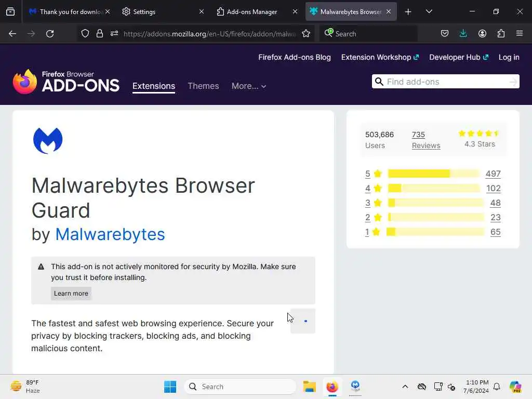
Task: View site security padlock info
Action: pos(99,34)
